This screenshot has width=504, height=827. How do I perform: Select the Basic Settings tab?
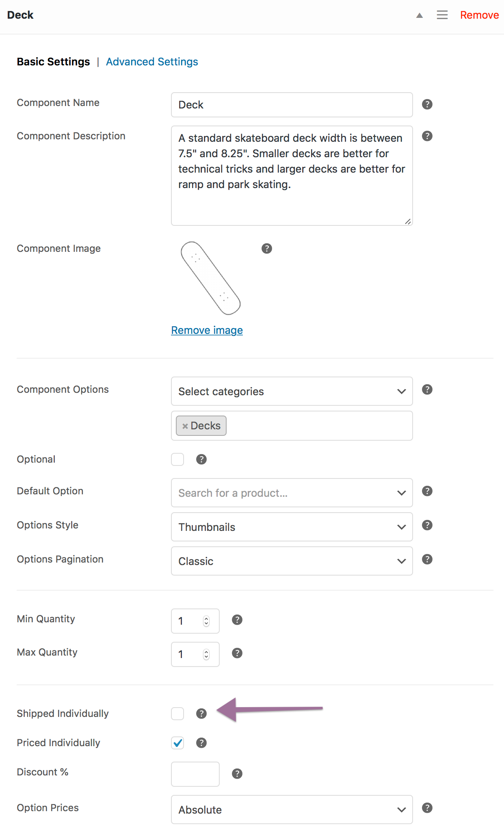coord(53,61)
